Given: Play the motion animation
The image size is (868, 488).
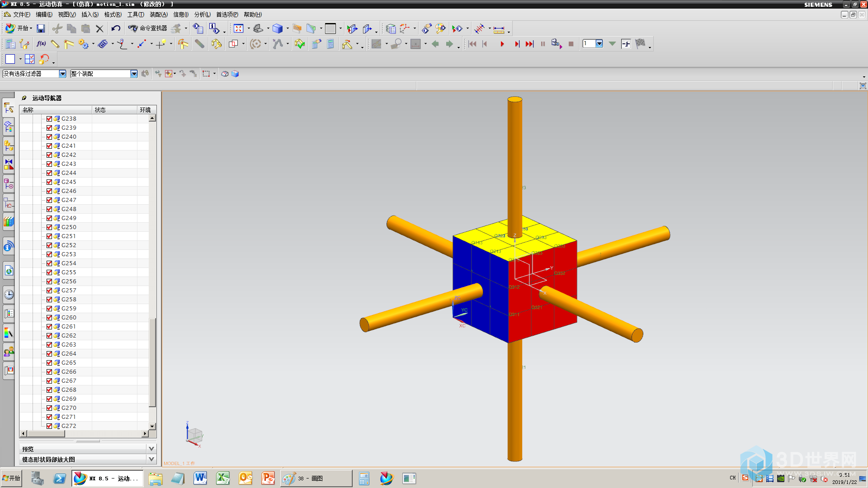Looking at the screenshot, I should click(x=502, y=44).
